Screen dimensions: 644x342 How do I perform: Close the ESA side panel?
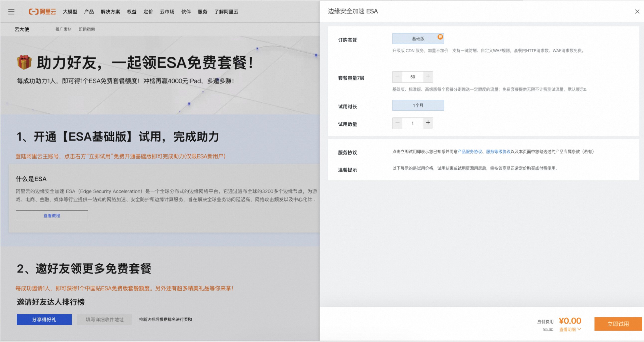click(x=637, y=11)
